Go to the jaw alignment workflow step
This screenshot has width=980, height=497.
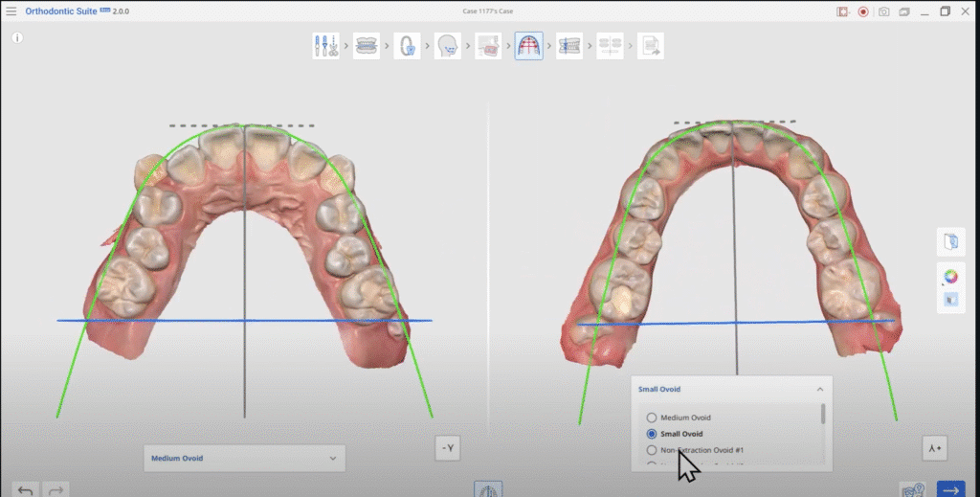coord(367,46)
